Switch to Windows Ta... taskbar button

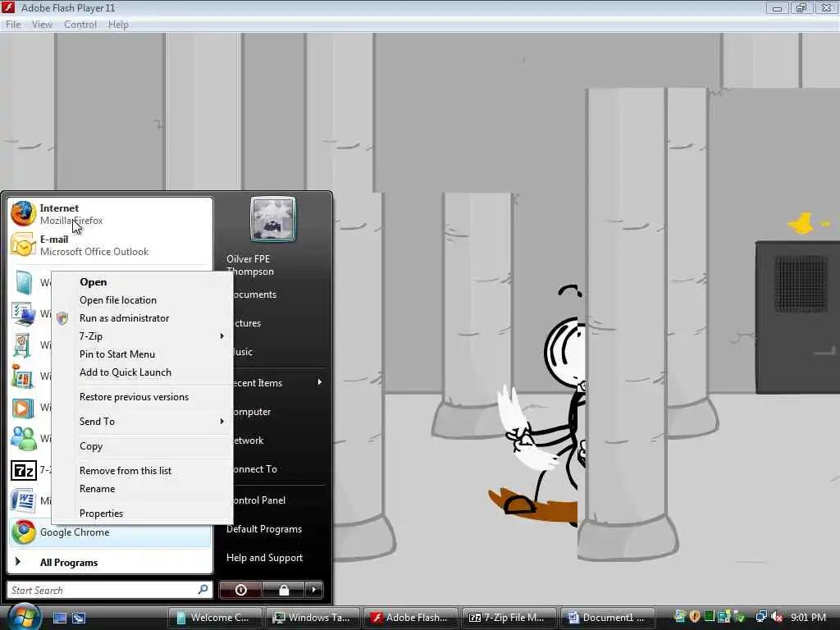313,618
